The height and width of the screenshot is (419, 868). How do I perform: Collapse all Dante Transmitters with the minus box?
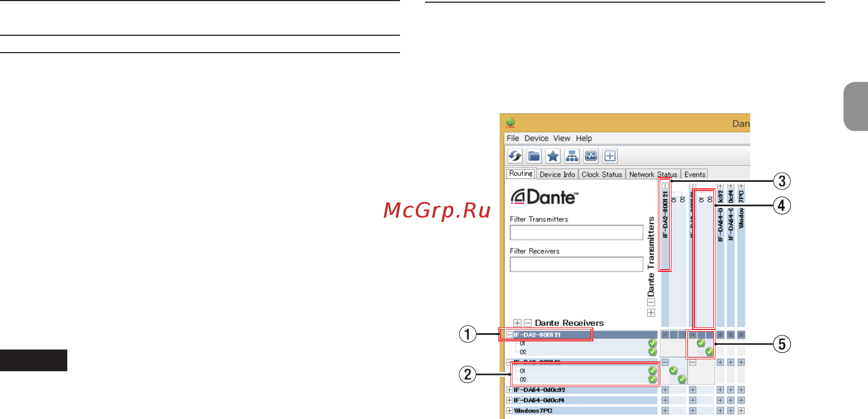point(651,302)
